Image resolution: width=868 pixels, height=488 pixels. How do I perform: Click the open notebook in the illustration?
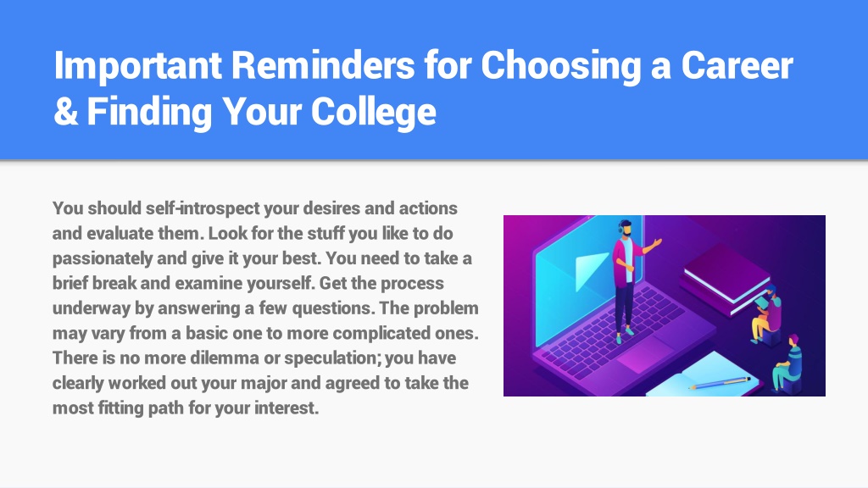pyautogui.click(x=706, y=375)
